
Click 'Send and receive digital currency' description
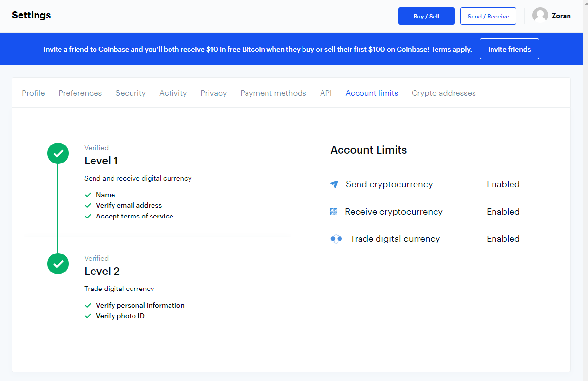[138, 178]
